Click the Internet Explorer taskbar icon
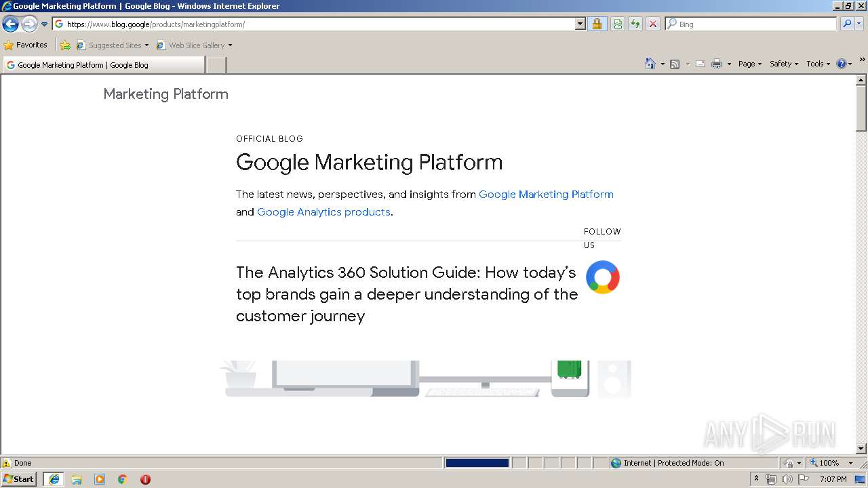 pyautogui.click(x=54, y=479)
